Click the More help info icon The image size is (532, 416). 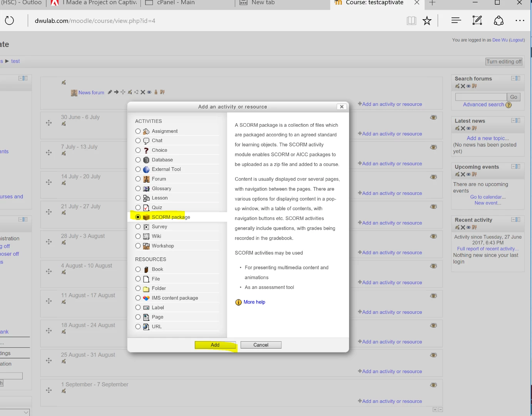(x=238, y=302)
